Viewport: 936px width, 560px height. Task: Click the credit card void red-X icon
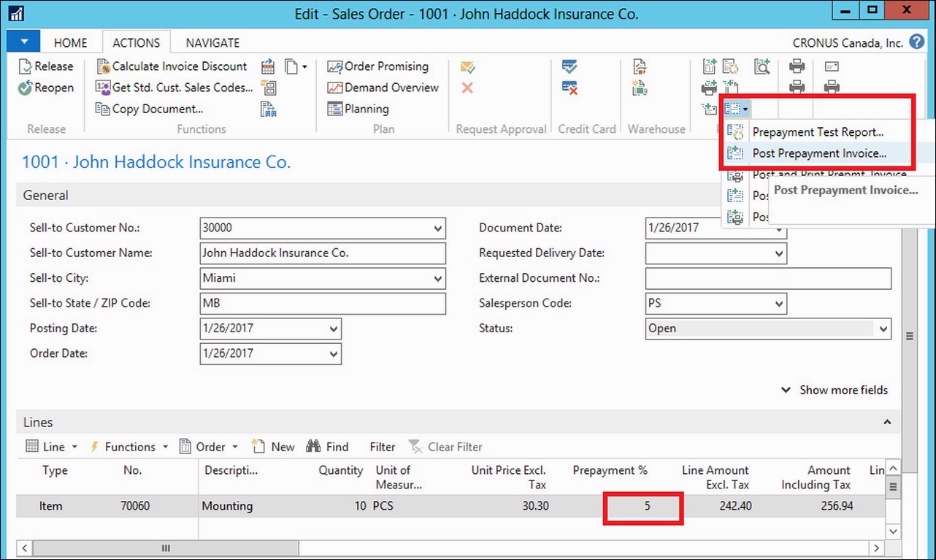tap(569, 88)
